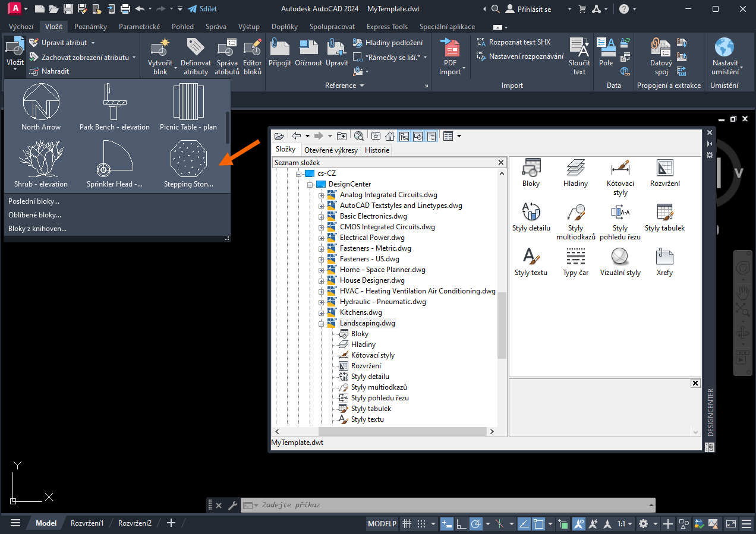Click Poslední bloky... menu entry
Screen dimensions: 756x534
34,201
